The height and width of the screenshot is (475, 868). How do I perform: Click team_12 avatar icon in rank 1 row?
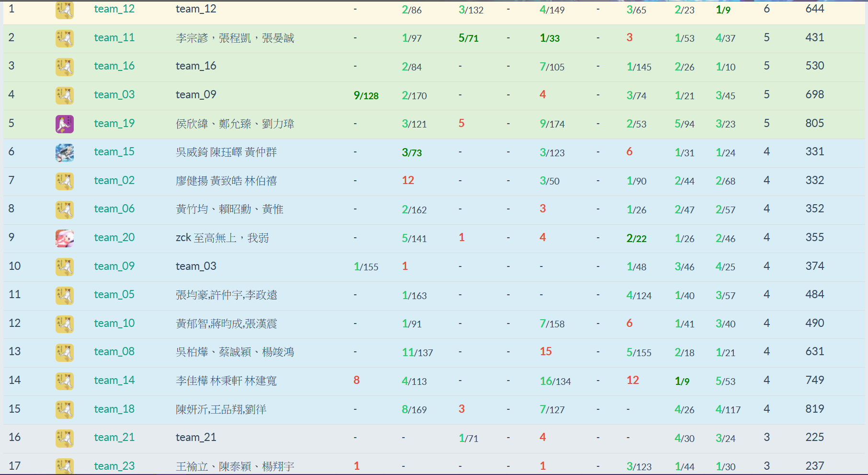pos(65,10)
